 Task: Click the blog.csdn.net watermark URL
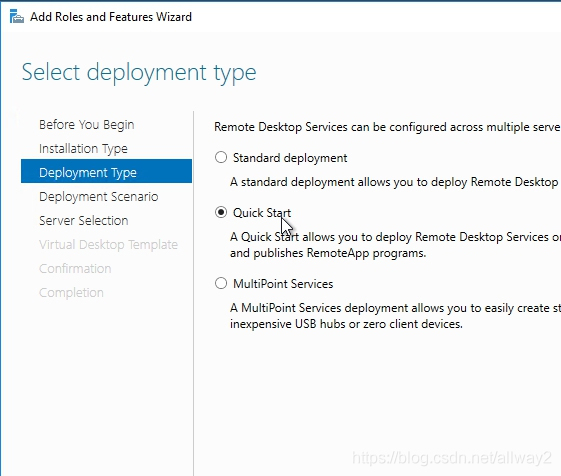tap(452, 458)
